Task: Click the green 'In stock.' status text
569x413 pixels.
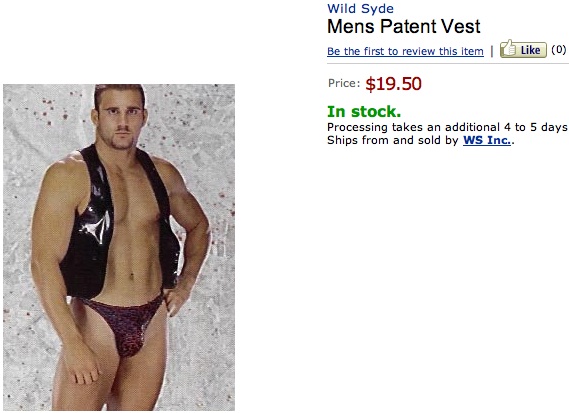Action: pyautogui.click(x=364, y=112)
